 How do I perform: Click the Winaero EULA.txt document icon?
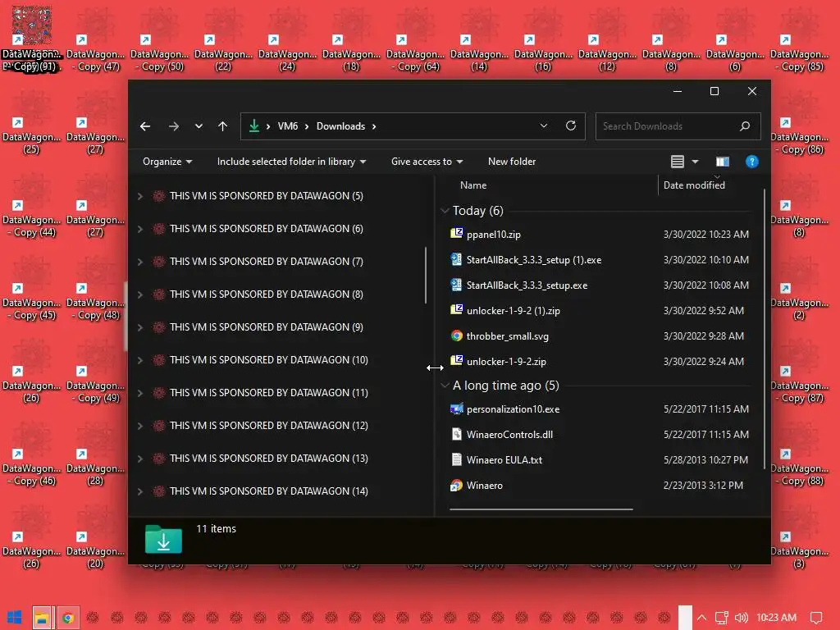click(x=456, y=459)
